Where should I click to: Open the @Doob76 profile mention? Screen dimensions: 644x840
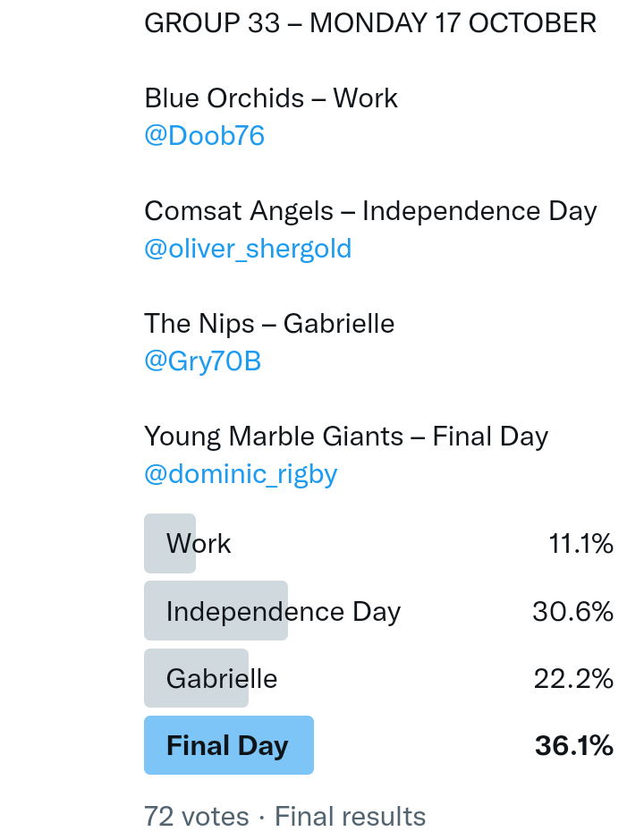pyautogui.click(x=204, y=136)
